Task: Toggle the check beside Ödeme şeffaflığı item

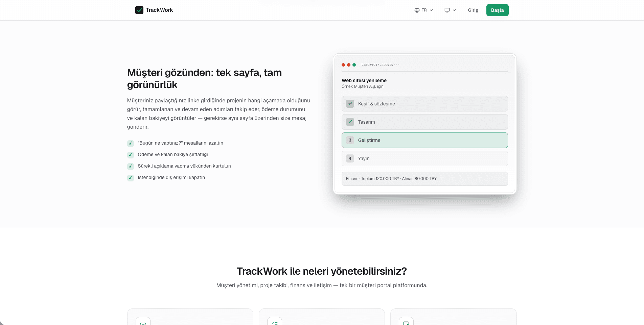Action: point(131,155)
